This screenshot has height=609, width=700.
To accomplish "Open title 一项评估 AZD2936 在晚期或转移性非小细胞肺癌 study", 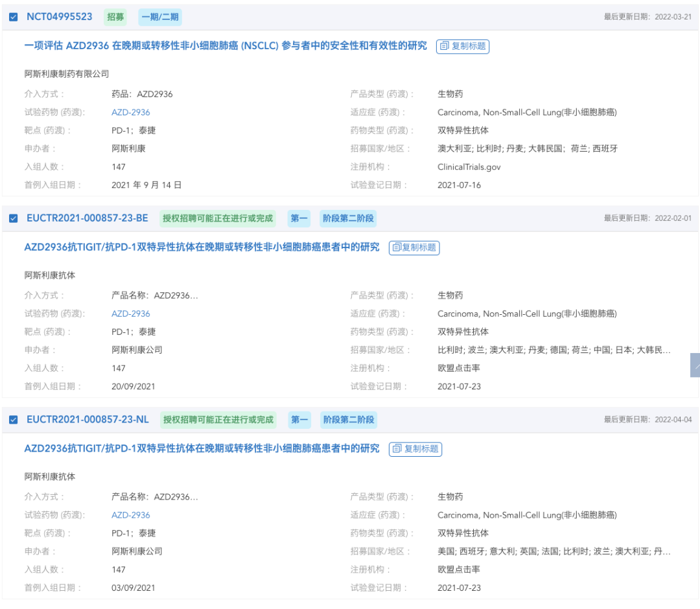I will tap(226, 46).
